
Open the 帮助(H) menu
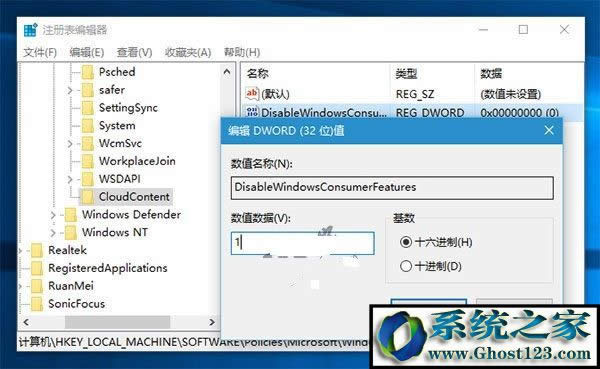(242, 52)
